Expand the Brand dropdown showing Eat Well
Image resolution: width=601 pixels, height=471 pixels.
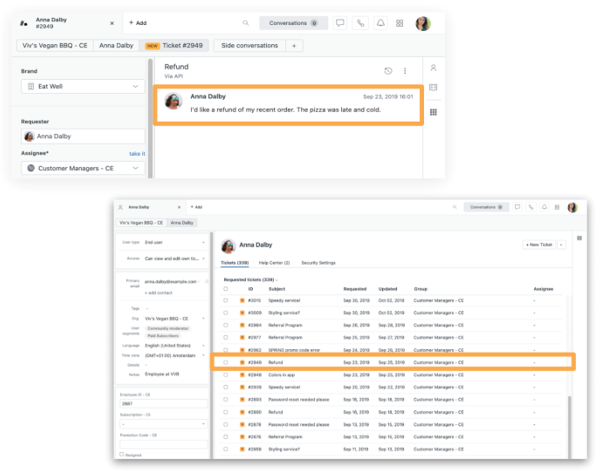(82, 87)
